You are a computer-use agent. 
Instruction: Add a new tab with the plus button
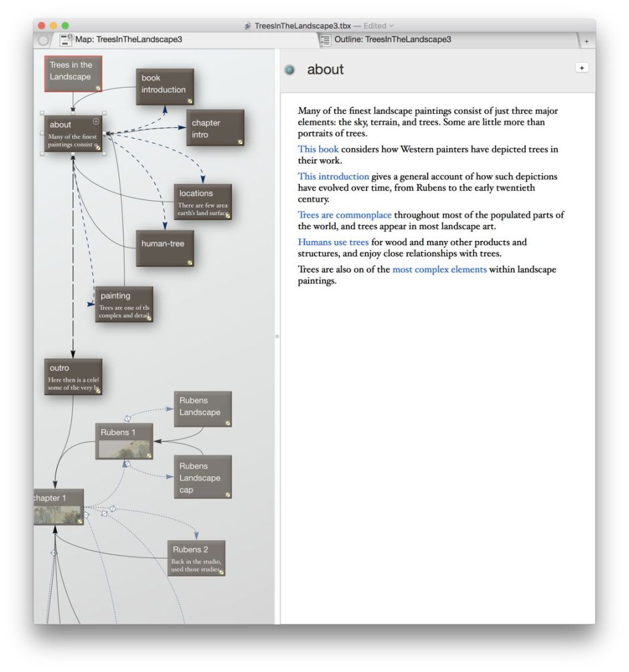click(587, 41)
